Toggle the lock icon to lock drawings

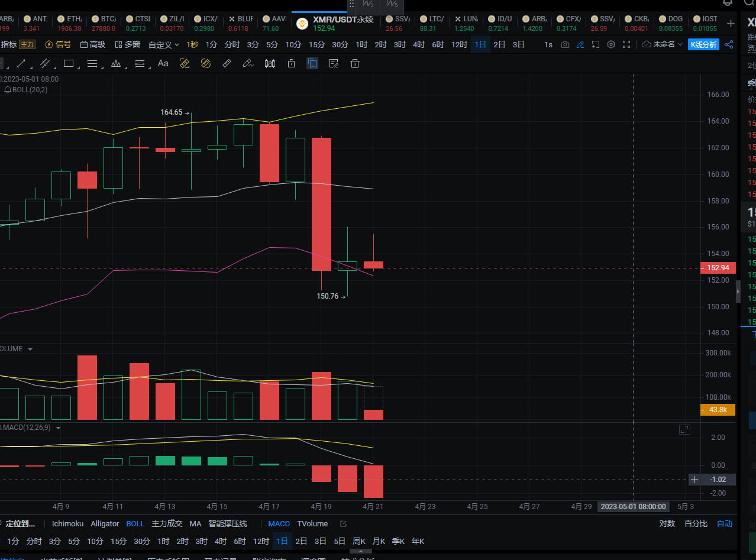pos(291,63)
